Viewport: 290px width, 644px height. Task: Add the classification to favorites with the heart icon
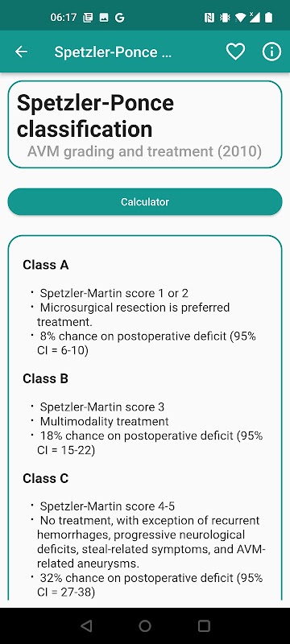(x=235, y=52)
